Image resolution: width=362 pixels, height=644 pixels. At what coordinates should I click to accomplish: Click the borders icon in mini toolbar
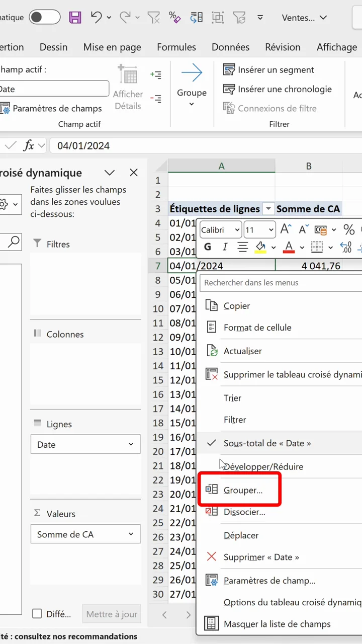point(317,247)
